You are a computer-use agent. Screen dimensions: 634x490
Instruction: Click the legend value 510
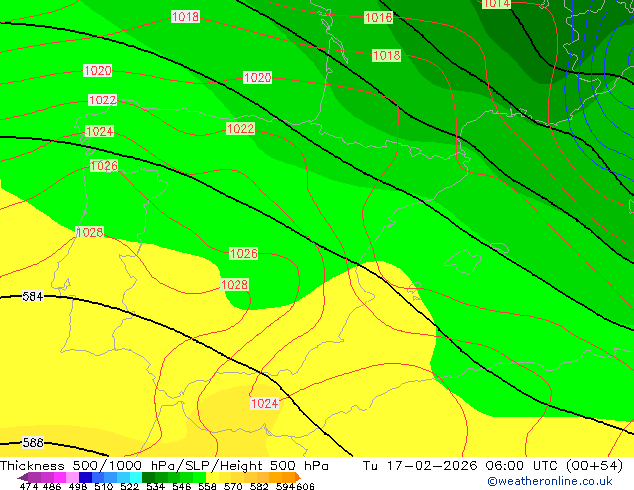pos(104,486)
